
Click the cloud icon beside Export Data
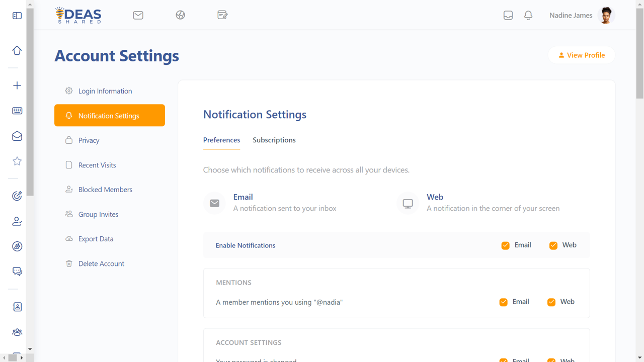(x=69, y=238)
